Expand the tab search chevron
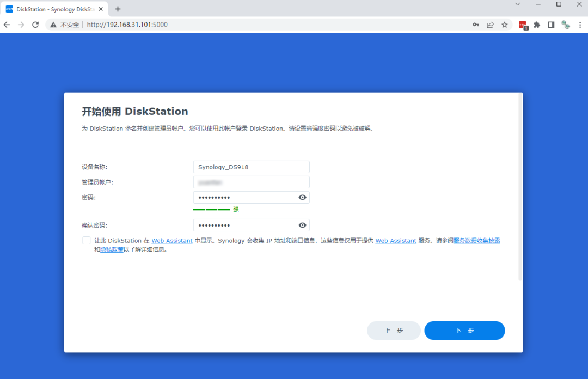Image resolution: width=588 pixels, height=379 pixels. click(x=517, y=4)
